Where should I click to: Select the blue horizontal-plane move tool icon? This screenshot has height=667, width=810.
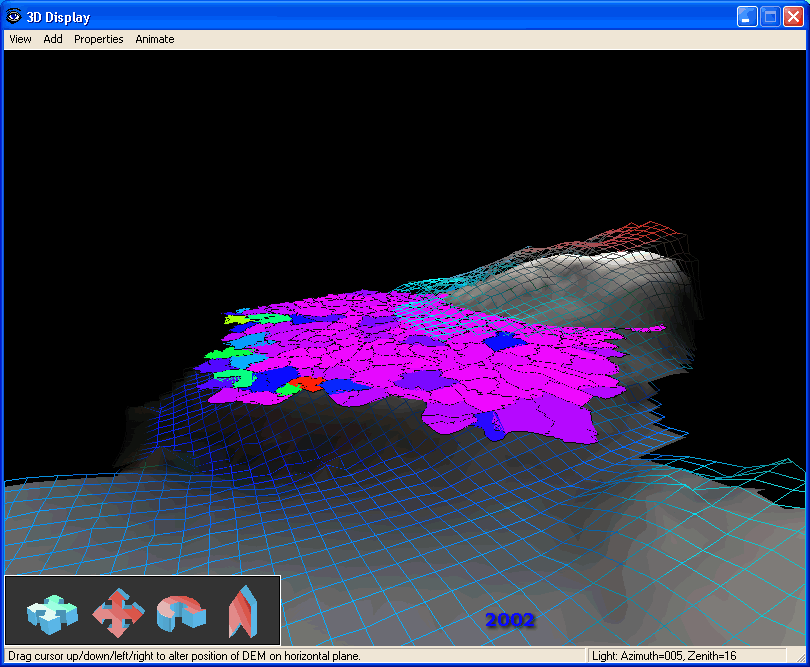click(51, 614)
